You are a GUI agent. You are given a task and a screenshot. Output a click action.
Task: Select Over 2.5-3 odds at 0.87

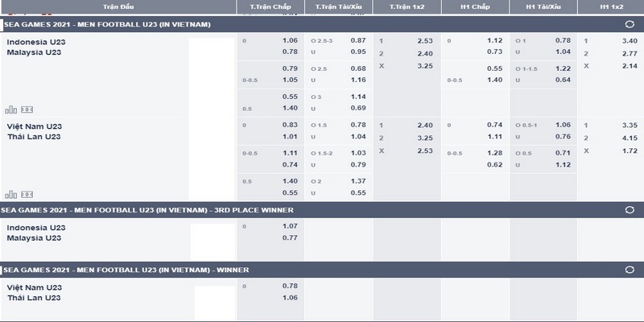tap(358, 40)
